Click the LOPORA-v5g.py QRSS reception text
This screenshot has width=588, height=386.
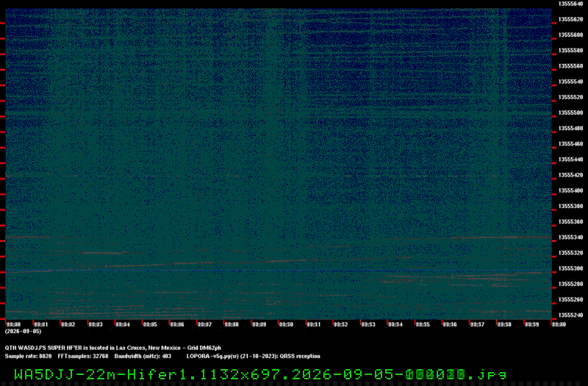[254, 357]
